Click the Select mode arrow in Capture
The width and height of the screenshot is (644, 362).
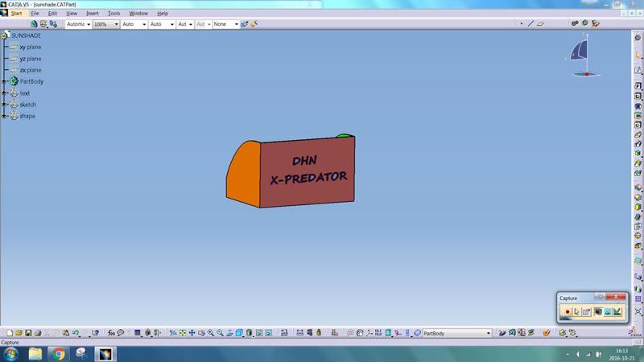point(576,312)
